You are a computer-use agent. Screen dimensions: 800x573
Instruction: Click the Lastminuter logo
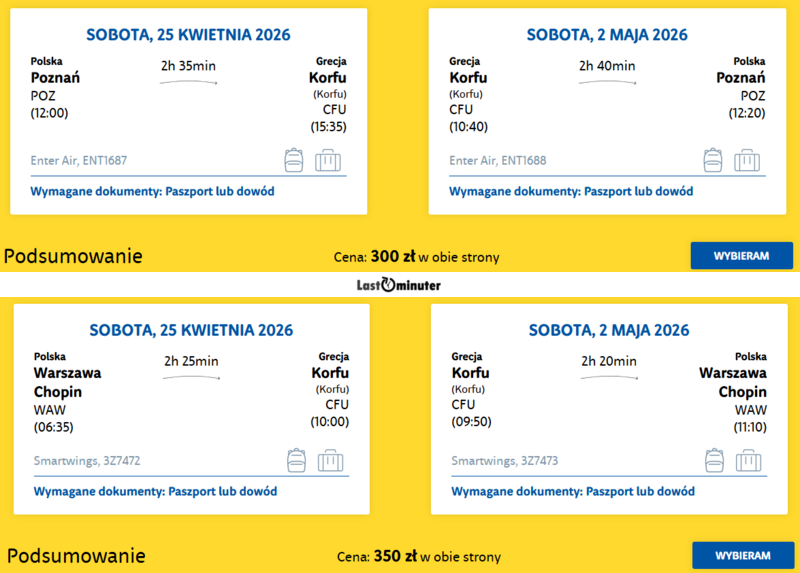399,285
